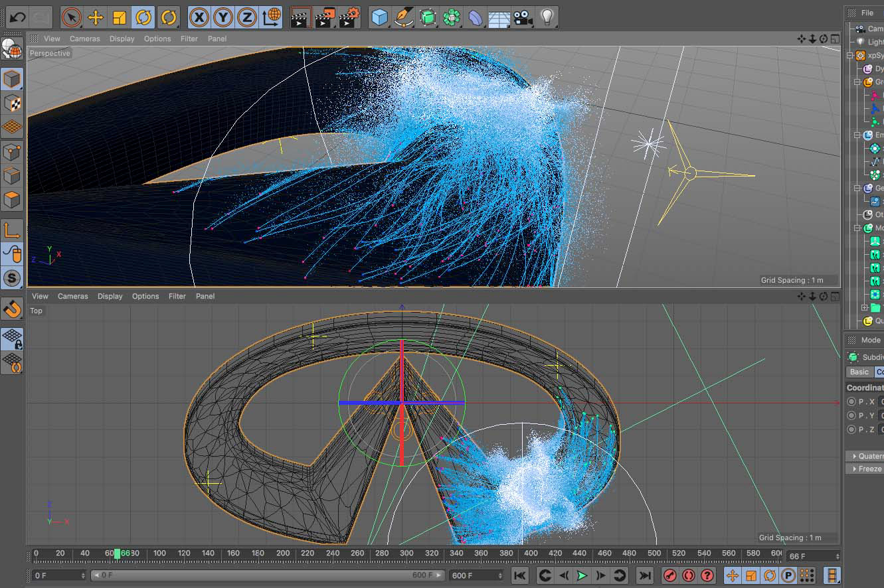Image resolution: width=884 pixels, height=588 pixels.
Task: Collapse the Emitters node in object tree
Action: coord(857,135)
